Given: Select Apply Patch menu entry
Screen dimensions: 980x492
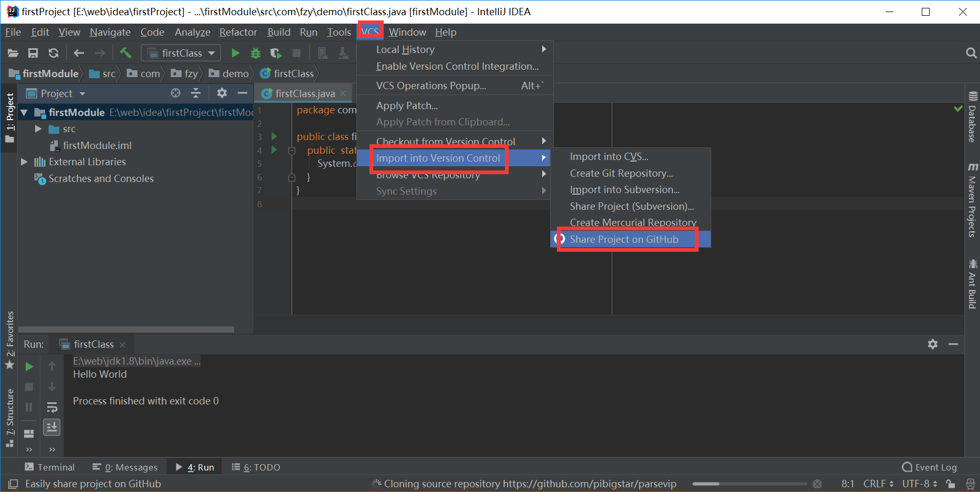Looking at the screenshot, I should (x=455, y=105).
